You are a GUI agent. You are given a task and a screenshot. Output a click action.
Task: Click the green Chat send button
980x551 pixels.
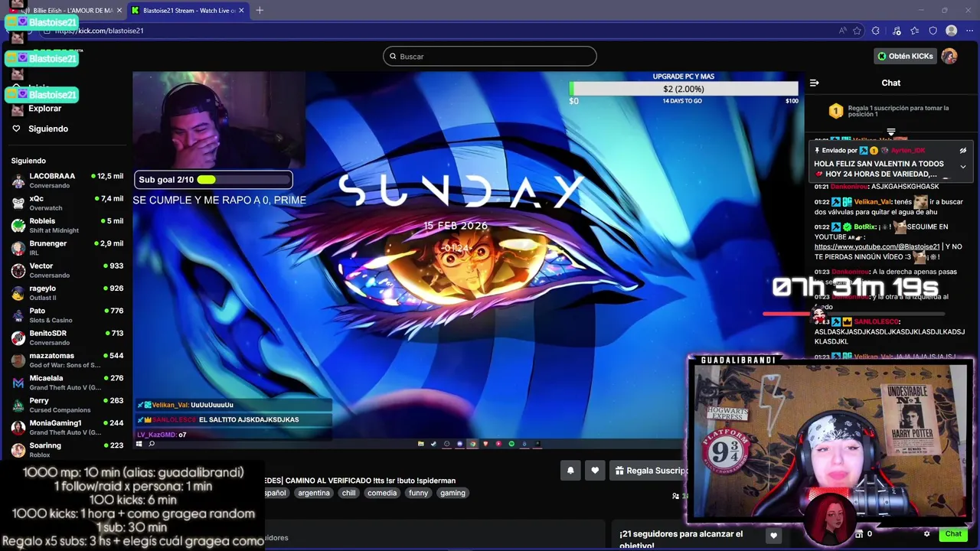tap(953, 534)
